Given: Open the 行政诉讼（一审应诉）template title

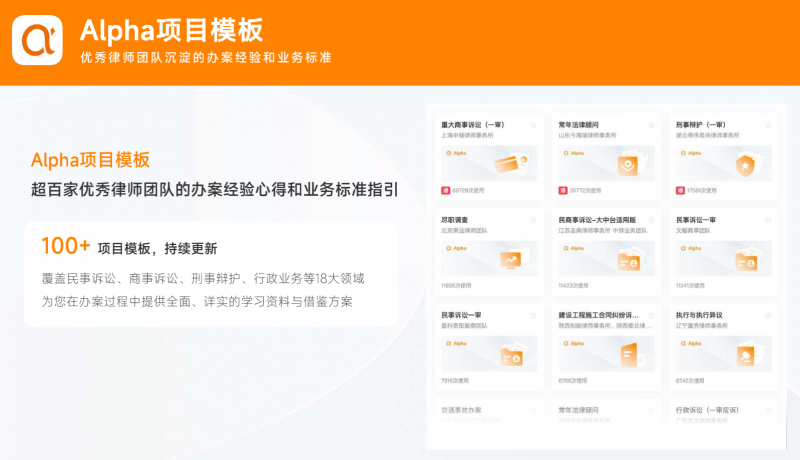Looking at the screenshot, I should click(707, 410).
